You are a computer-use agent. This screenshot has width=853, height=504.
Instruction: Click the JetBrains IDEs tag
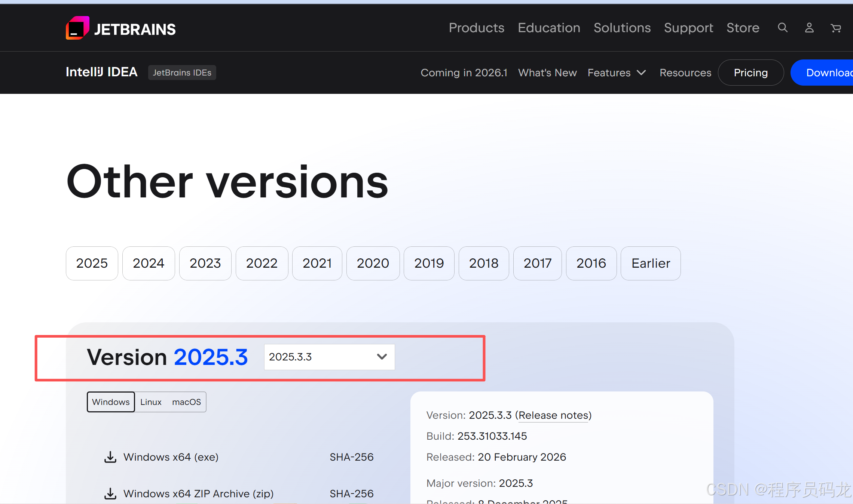point(182,73)
